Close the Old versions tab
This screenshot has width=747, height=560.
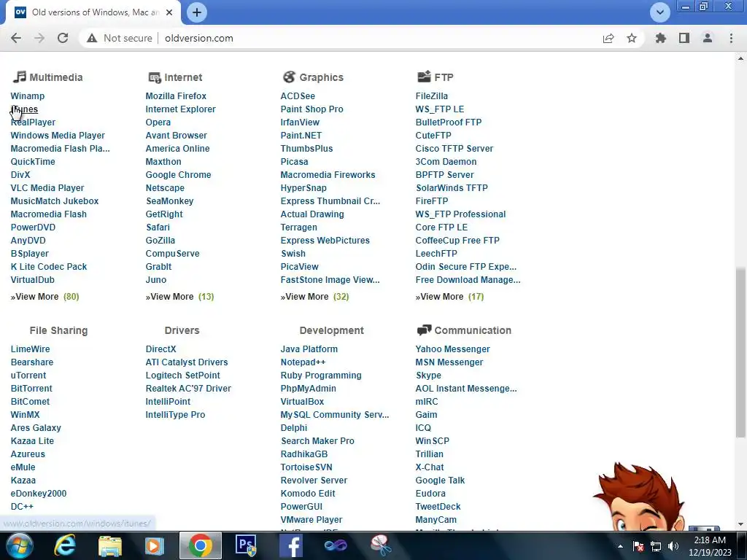(x=169, y=12)
